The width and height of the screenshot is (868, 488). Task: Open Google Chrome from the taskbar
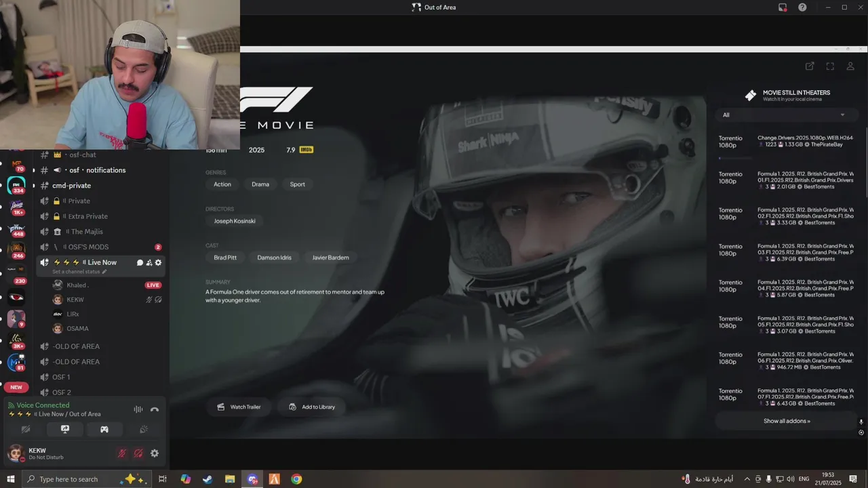(296, 479)
